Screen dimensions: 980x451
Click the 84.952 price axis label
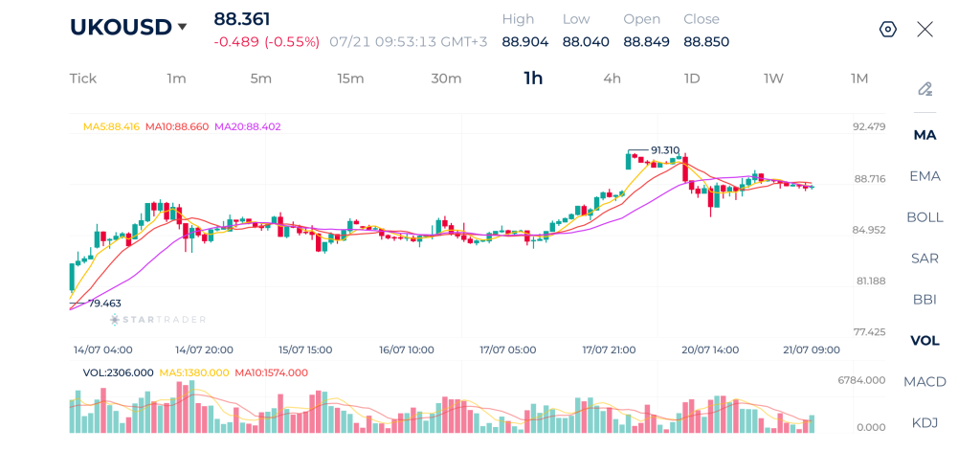pyautogui.click(x=869, y=230)
